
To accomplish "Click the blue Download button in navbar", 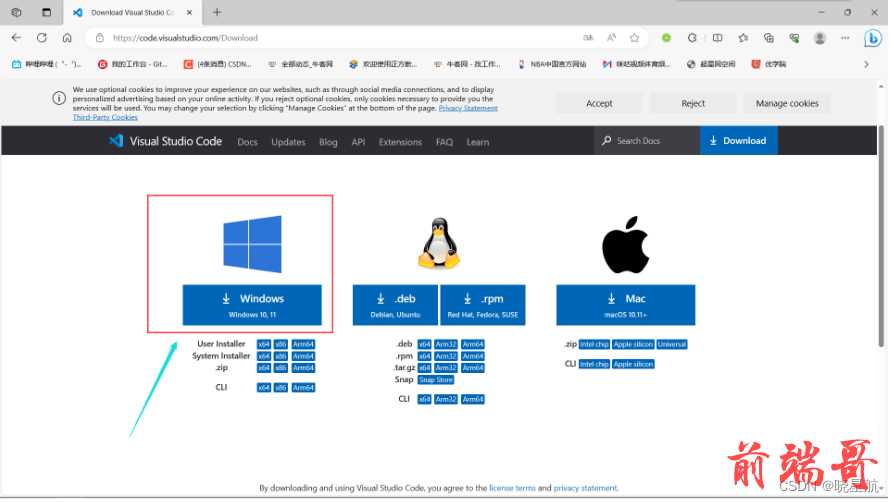I will 738,140.
